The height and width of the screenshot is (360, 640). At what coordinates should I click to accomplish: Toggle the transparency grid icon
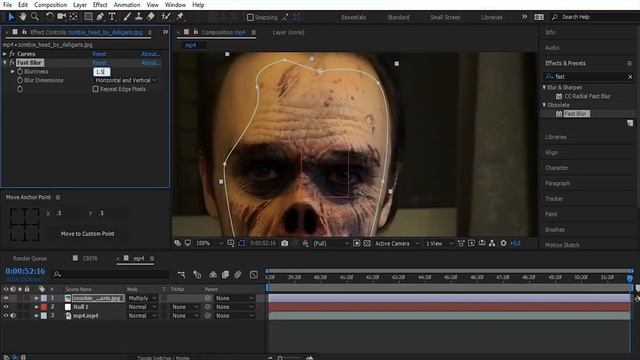[x=367, y=243]
